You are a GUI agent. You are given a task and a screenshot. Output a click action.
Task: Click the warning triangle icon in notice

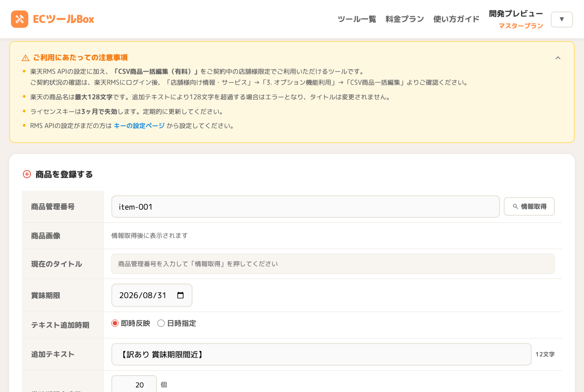(x=26, y=58)
